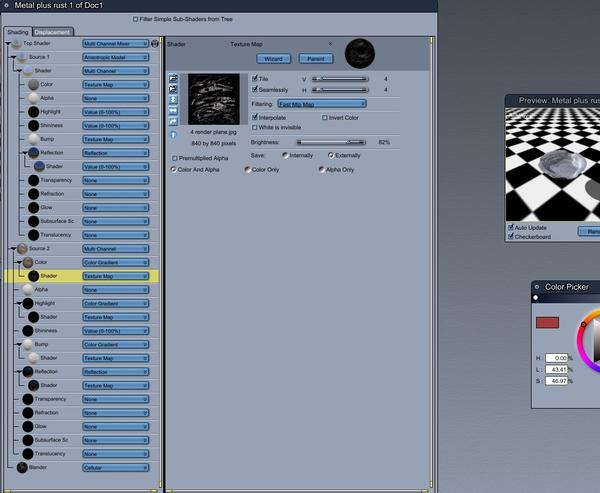600x493 pixels.
Task: Click the rotate texture icon
Action: pos(173,121)
